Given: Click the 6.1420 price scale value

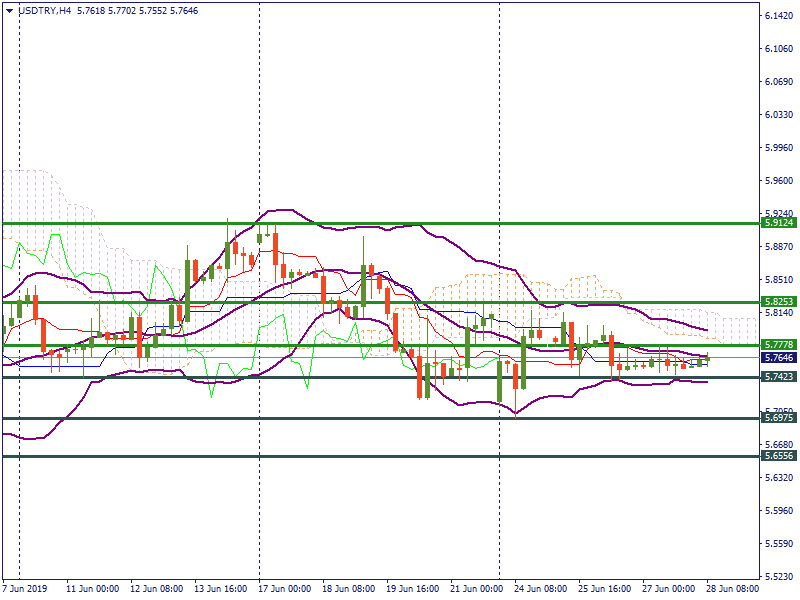Looking at the screenshot, I should point(779,17).
